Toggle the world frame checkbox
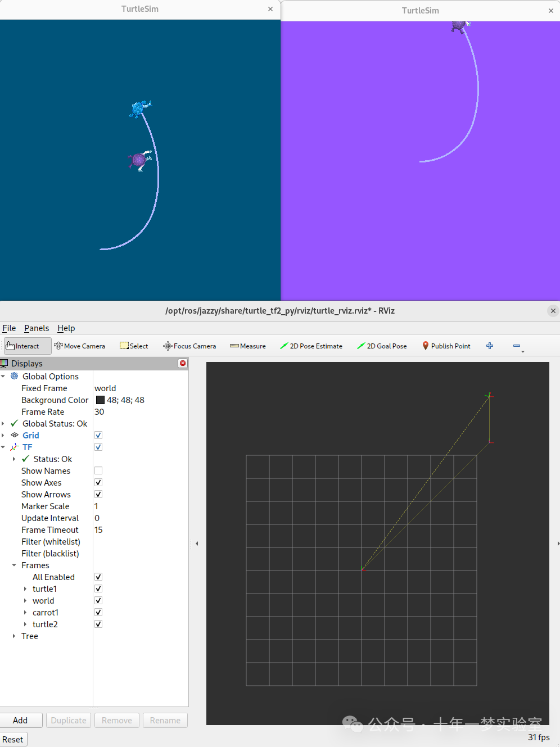 tap(98, 600)
